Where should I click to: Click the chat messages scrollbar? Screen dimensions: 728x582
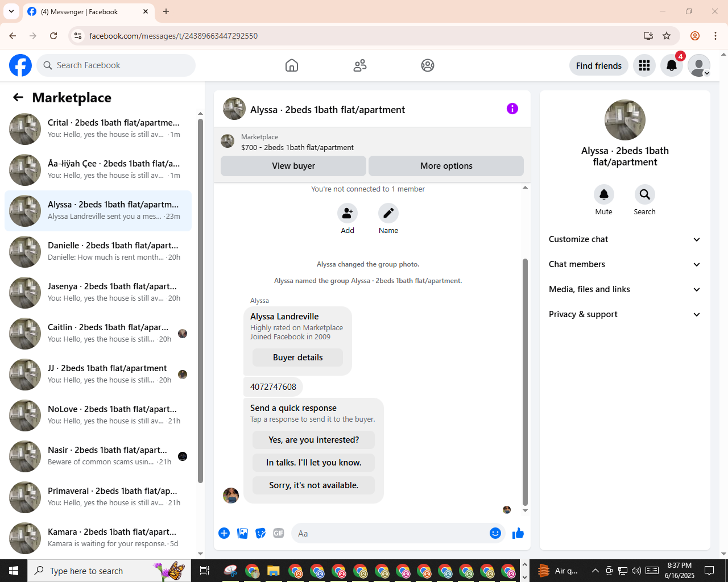coord(525,382)
